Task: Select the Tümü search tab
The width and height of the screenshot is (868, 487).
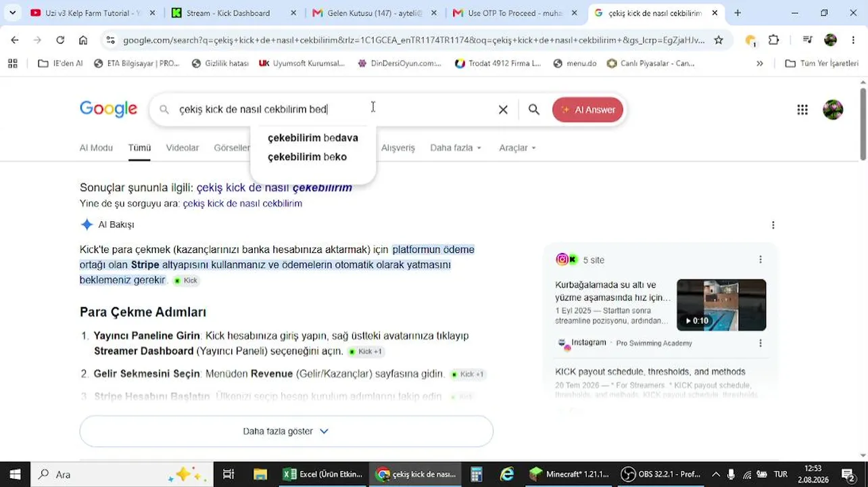Action: 139,147
